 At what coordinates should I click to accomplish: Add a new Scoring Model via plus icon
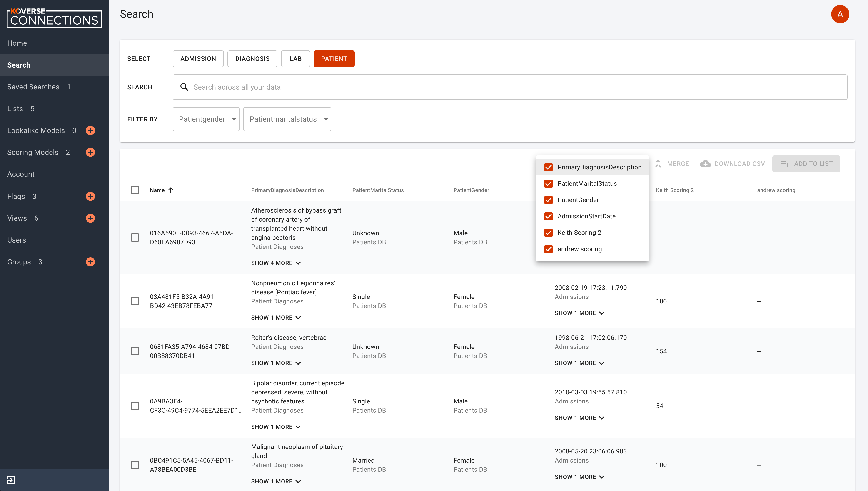coord(90,153)
